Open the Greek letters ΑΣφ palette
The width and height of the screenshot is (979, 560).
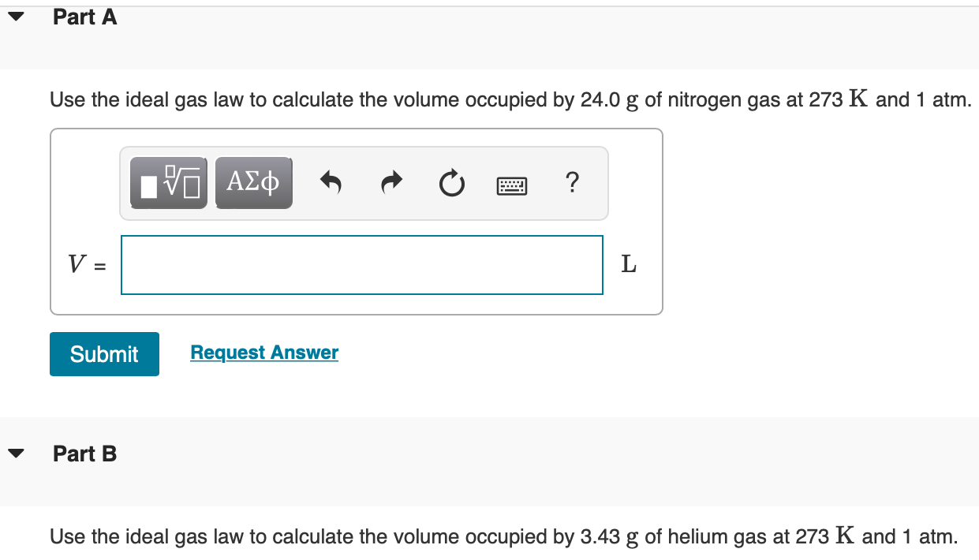click(x=253, y=182)
